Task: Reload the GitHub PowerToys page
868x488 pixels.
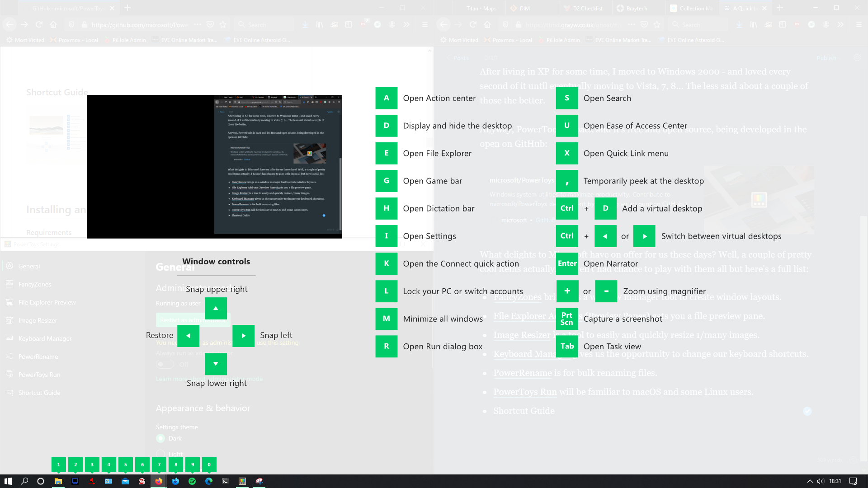Action: [x=39, y=24]
